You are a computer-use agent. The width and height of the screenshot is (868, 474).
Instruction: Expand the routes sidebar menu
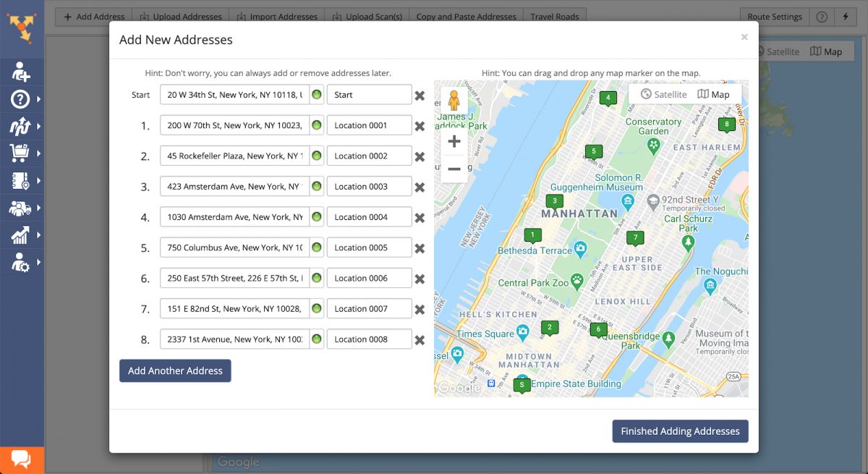pyautogui.click(x=21, y=127)
